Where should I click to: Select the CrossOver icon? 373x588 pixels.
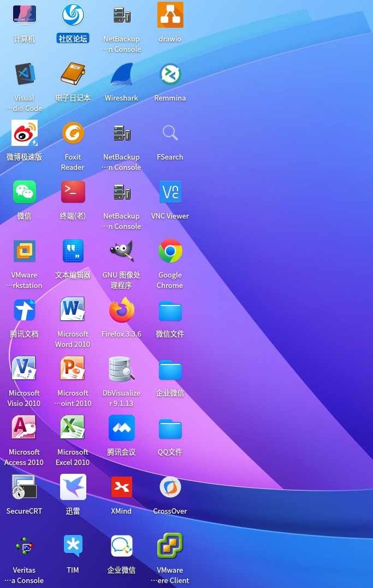(x=170, y=487)
